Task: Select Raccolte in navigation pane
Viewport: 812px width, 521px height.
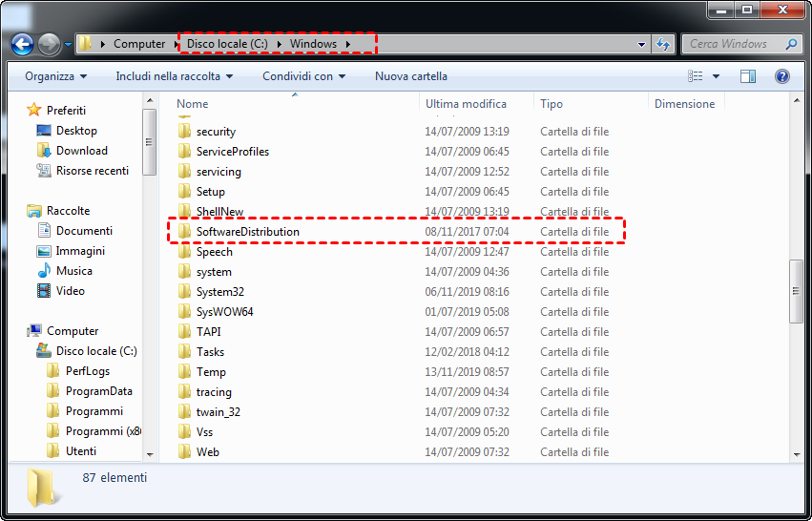Action: (x=59, y=211)
